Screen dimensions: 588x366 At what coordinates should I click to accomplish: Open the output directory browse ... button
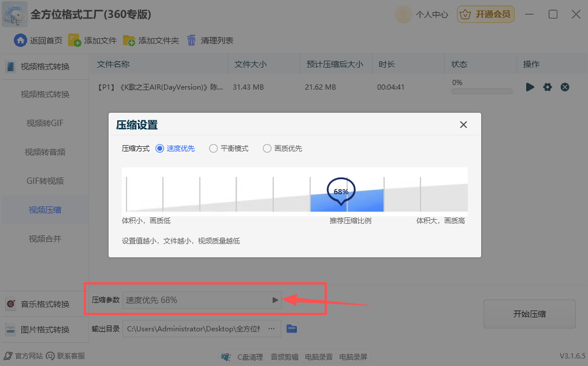(x=271, y=328)
